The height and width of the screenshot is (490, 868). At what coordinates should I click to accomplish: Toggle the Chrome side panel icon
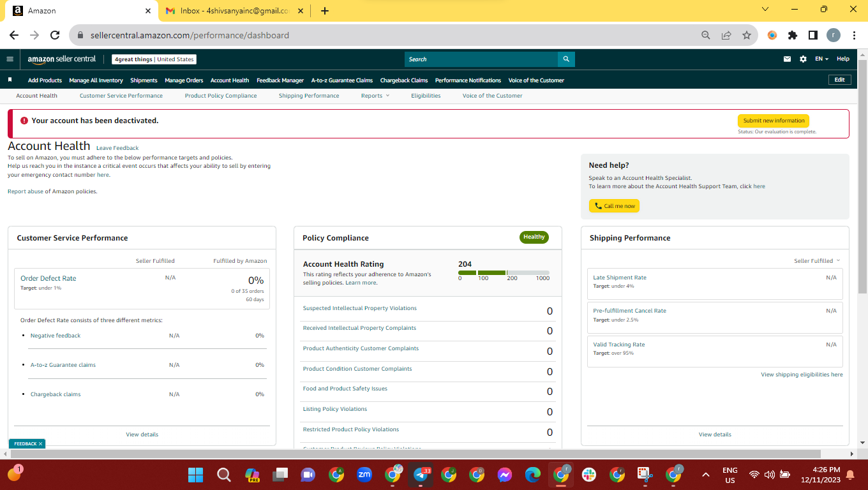pyautogui.click(x=813, y=35)
